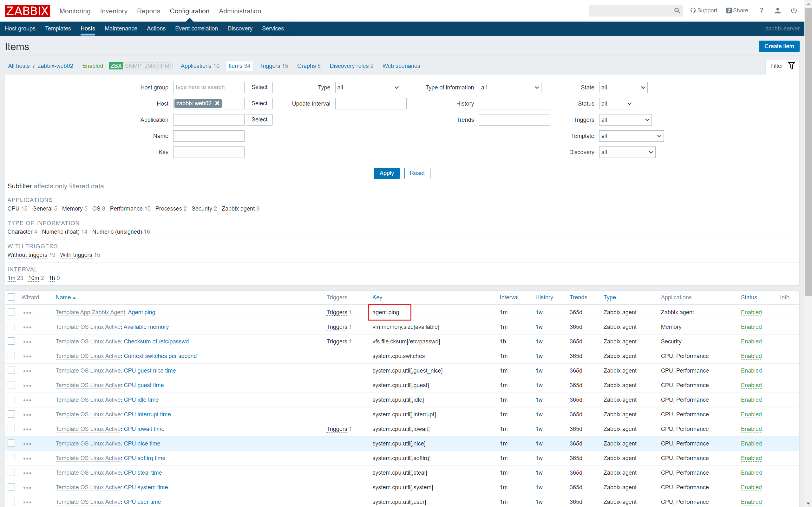Check the Checksum of /etc/passwd checkbox

(x=11, y=341)
